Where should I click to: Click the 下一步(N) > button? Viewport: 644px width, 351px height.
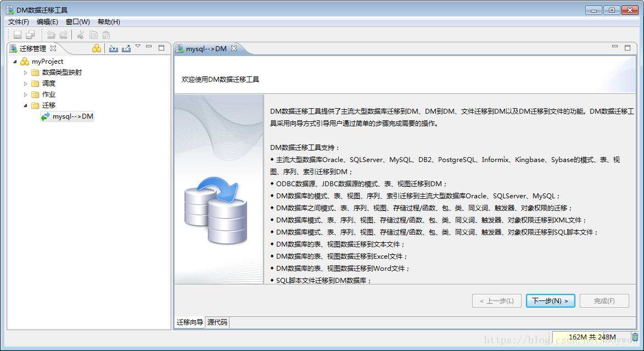[x=550, y=301]
